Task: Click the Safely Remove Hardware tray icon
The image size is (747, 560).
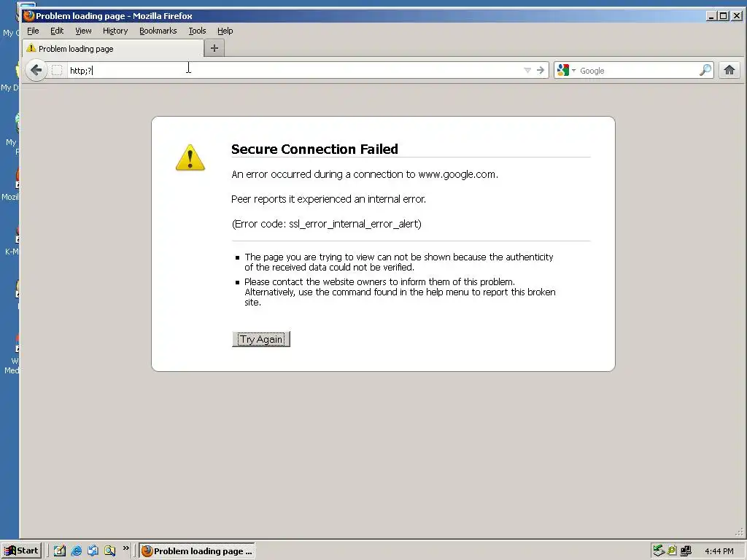Action: [x=659, y=551]
